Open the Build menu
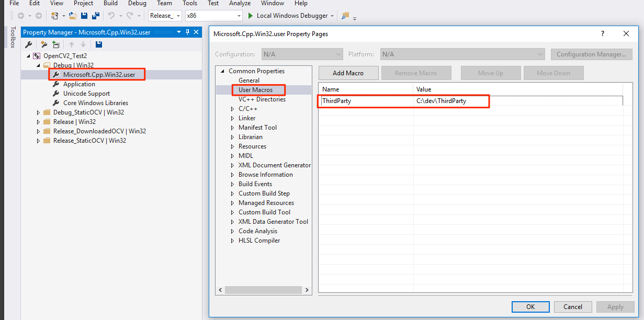The image size is (644, 320). point(110,3)
